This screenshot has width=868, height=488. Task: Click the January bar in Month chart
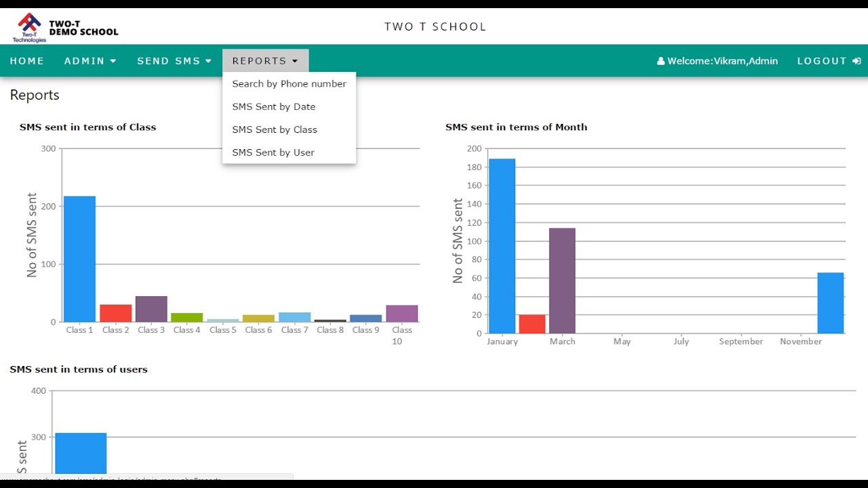pos(502,246)
